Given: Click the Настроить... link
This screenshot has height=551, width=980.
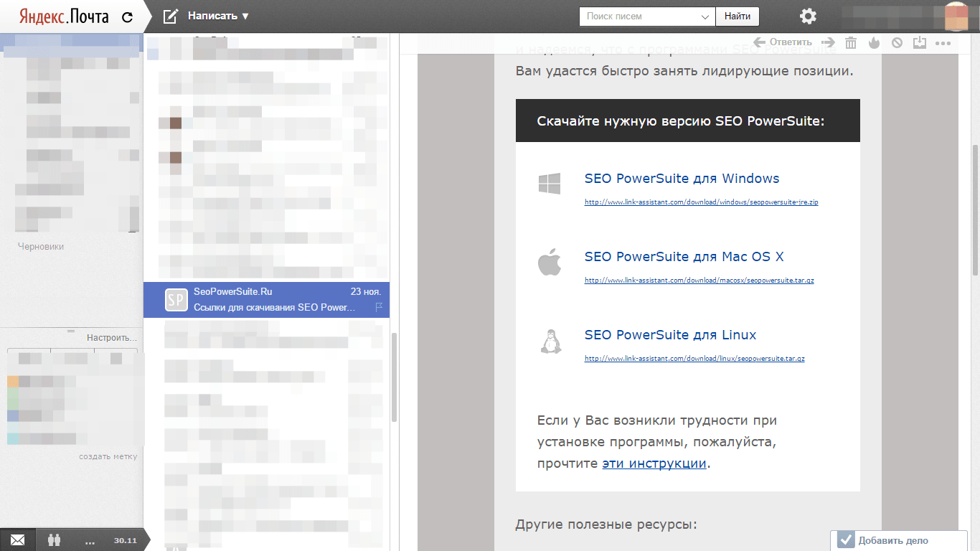Looking at the screenshot, I should click(x=112, y=337).
